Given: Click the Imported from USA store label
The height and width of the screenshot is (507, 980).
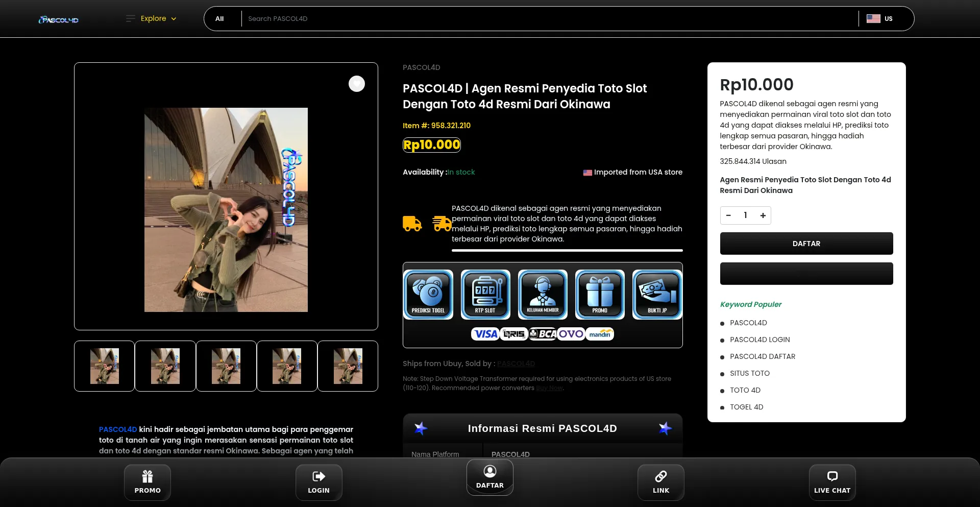Looking at the screenshot, I should point(633,172).
